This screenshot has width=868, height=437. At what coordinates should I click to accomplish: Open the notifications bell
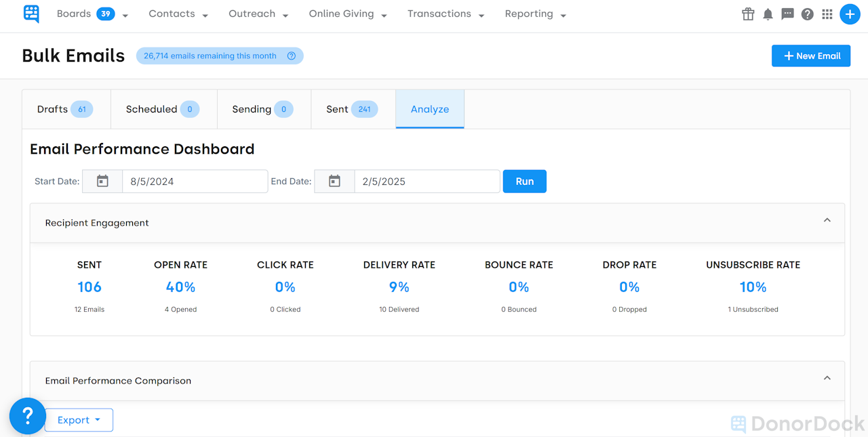(768, 14)
